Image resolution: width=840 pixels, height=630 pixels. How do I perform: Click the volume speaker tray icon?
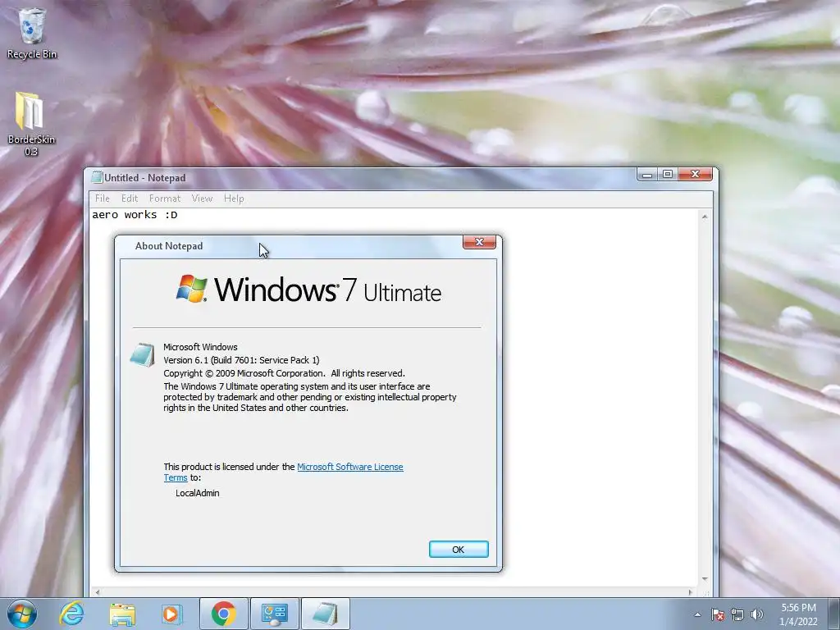click(756, 614)
